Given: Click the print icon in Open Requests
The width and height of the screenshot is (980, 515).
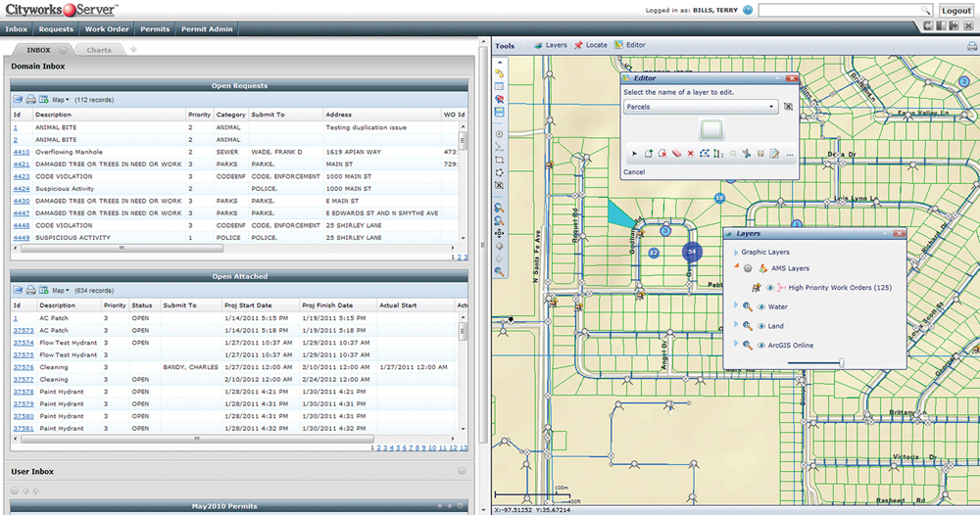Looking at the screenshot, I should (30, 99).
